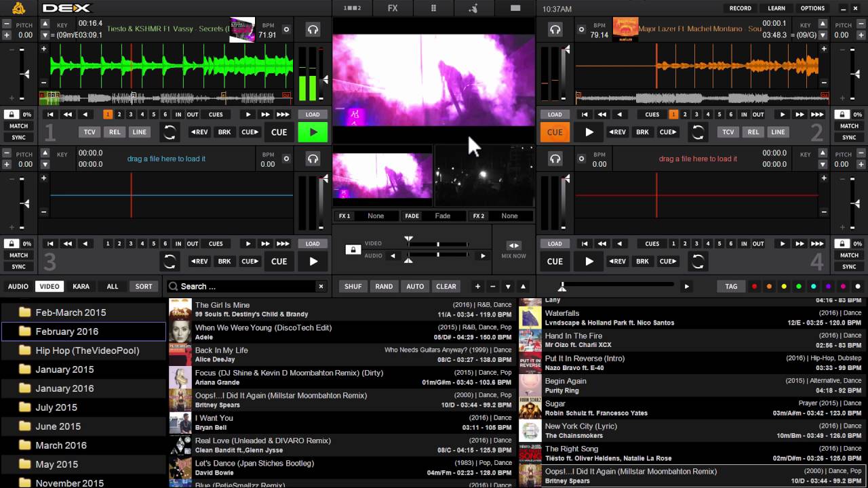Open the FX panel tab
868x488 pixels.
(393, 8)
